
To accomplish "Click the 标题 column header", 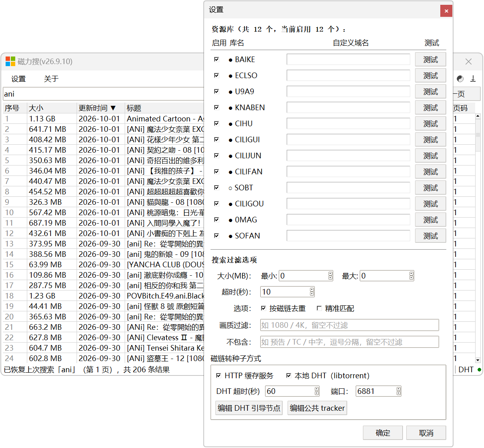I will pos(164,108).
